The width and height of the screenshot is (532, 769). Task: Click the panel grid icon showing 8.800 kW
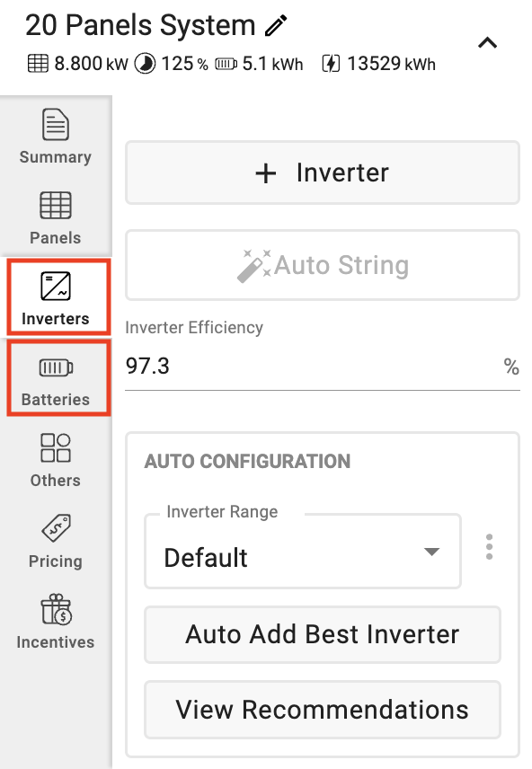click(x=38, y=64)
